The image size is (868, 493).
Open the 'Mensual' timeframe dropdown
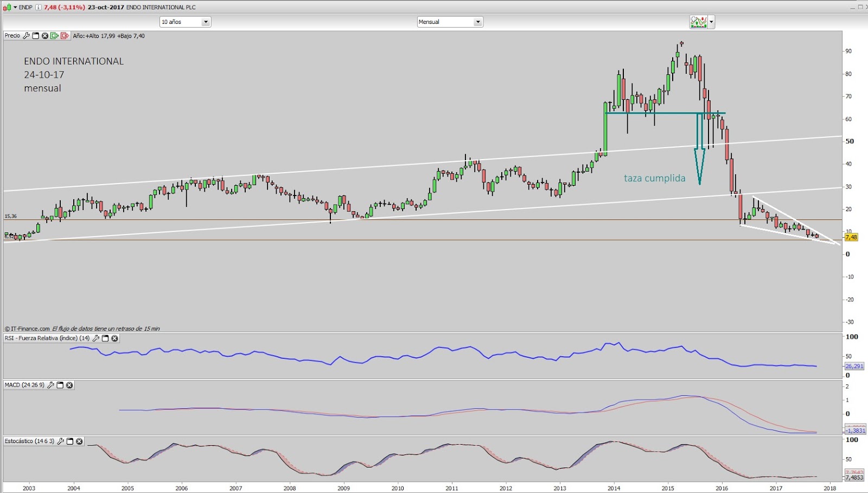click(450, 22)
